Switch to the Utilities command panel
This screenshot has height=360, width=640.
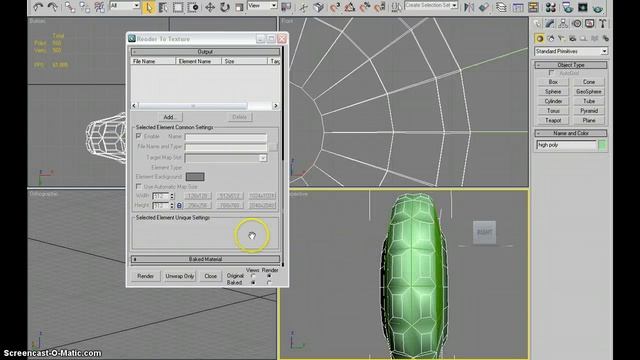click(x=602, y=24)
